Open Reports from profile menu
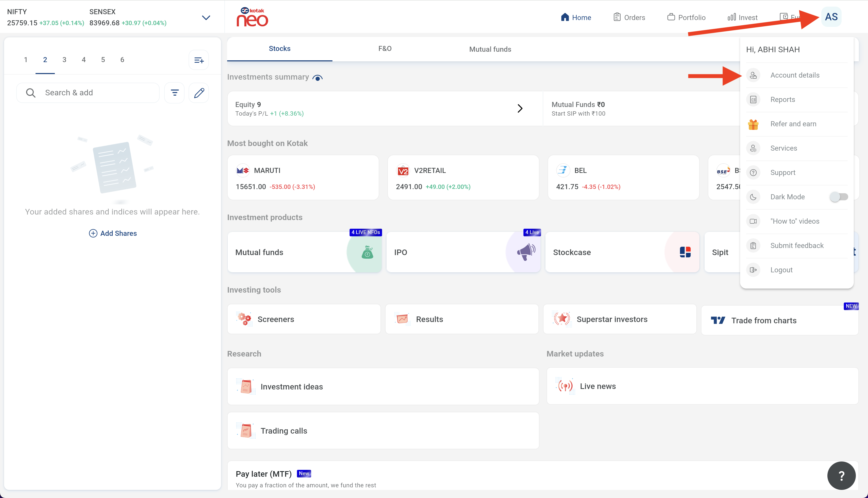Viewport: 868px width, 498px height. pos(796,100)
